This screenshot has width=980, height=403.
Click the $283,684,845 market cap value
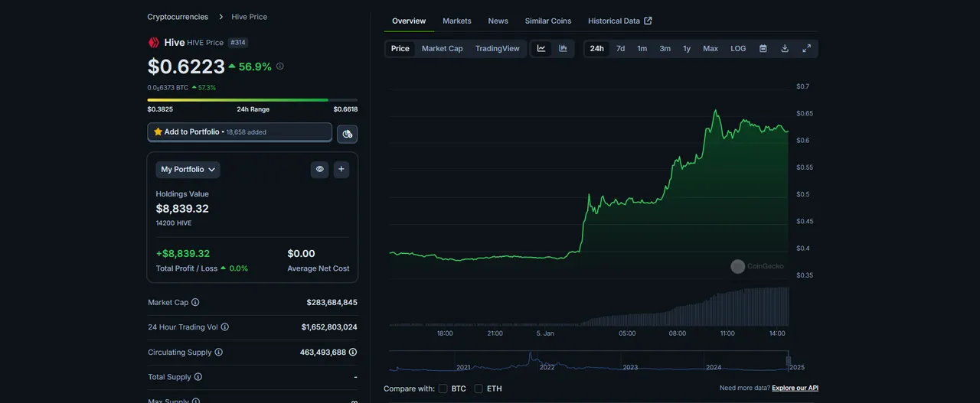tap(332, 303)
